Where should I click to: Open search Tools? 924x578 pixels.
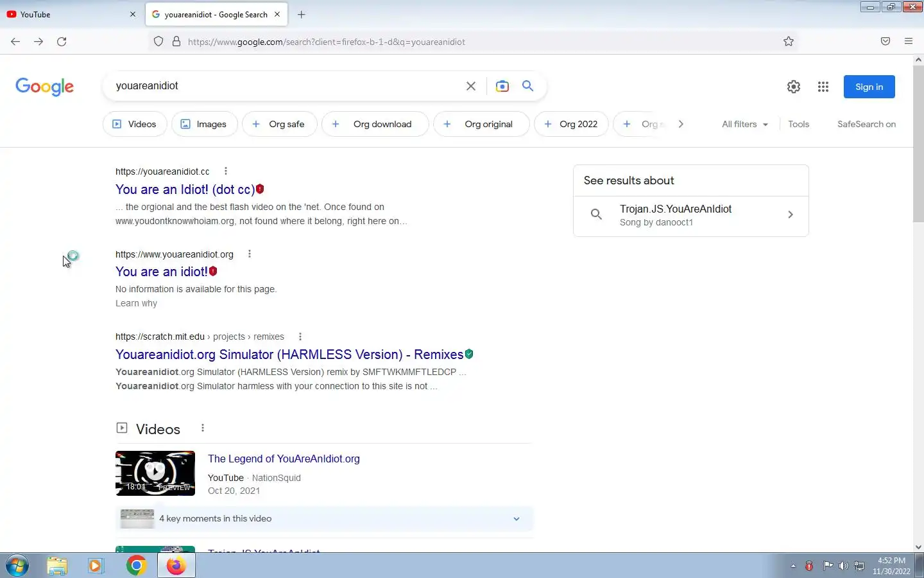click(799, 124)
